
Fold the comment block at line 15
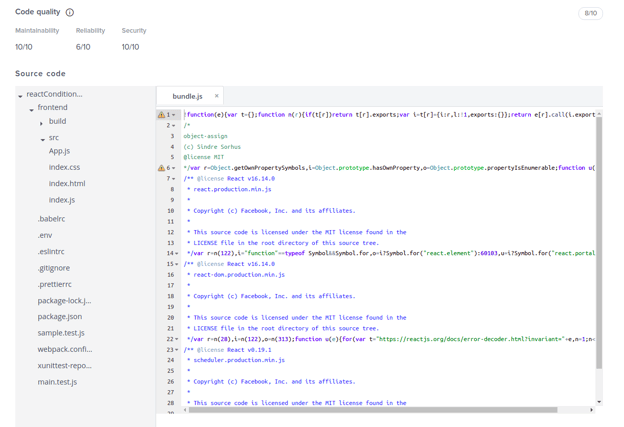176,264
